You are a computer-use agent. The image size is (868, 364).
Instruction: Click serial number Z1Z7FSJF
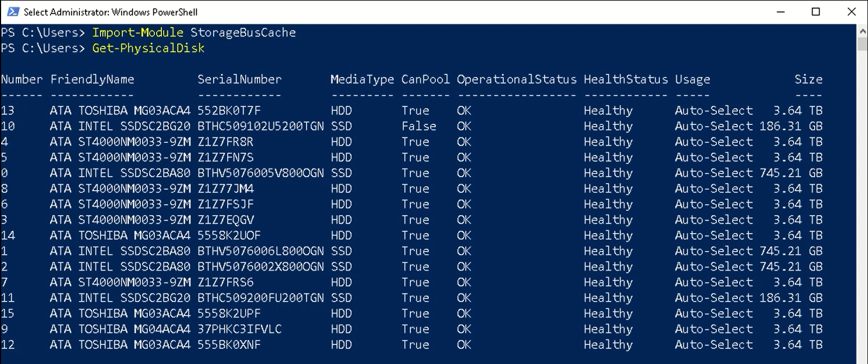tap(226, 205)
